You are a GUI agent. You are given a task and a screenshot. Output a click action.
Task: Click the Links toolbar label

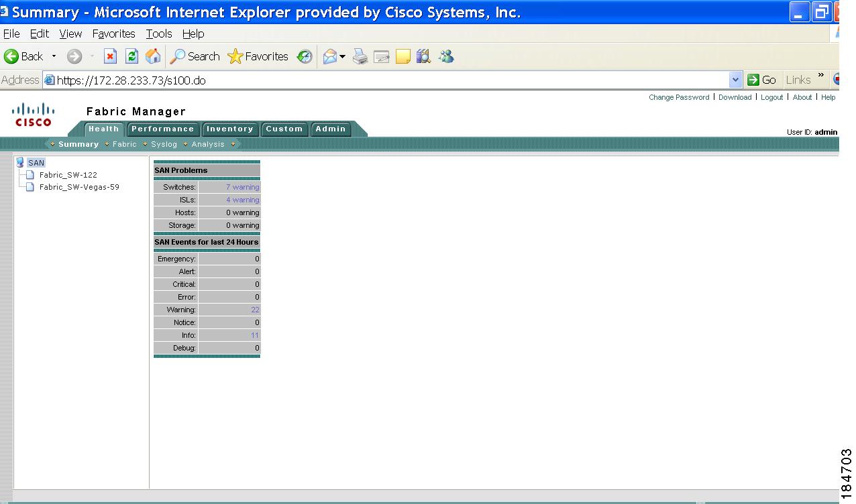[x=798, y=80]
